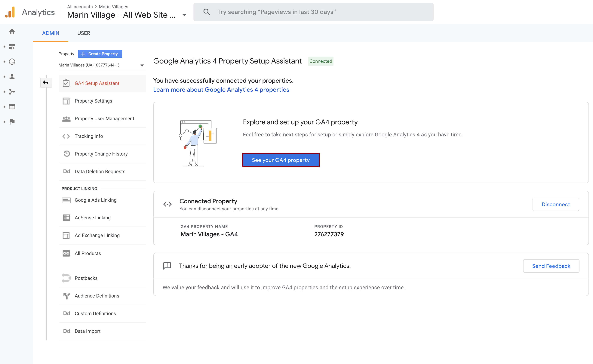
Task: Expand the Acquisition section arrow
Action: point(4,92)
